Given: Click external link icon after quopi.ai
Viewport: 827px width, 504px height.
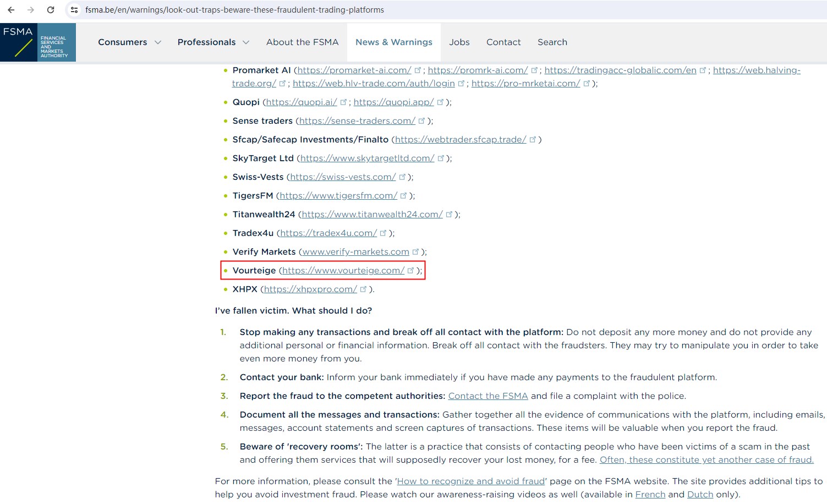Looking at the screenshot, I should point(343,102).
